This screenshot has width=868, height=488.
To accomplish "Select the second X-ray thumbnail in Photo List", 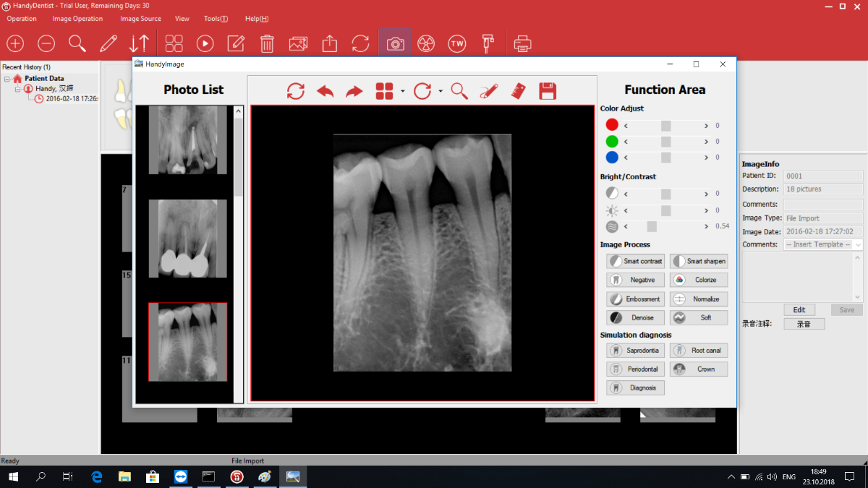I will pyautogui.click(x=187, y=239).
